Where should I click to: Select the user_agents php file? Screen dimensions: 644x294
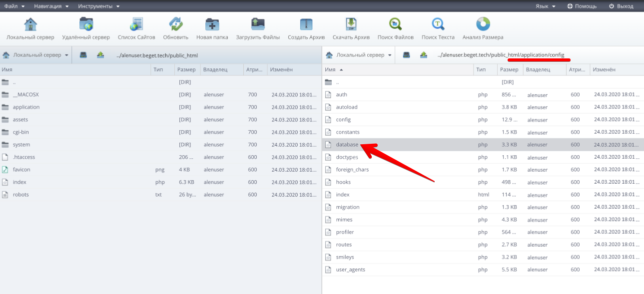click(483, 269)
